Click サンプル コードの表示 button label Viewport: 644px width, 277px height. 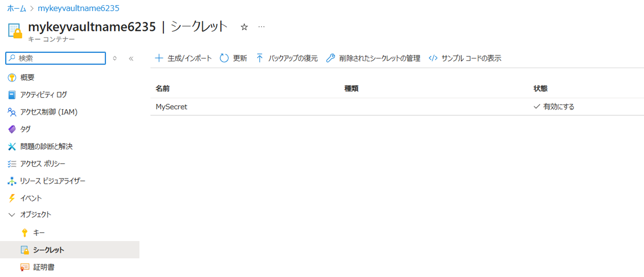(471, 58)
